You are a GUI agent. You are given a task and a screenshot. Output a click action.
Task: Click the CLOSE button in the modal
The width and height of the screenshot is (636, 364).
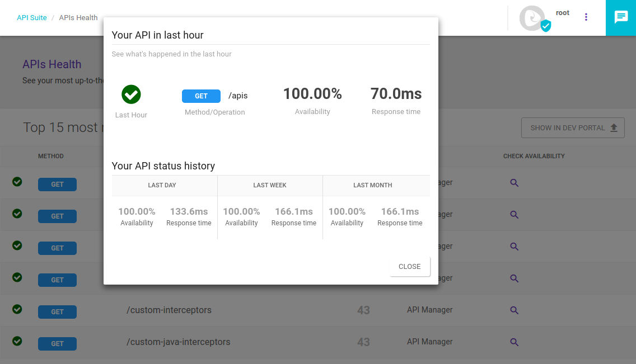pos(409,267)
